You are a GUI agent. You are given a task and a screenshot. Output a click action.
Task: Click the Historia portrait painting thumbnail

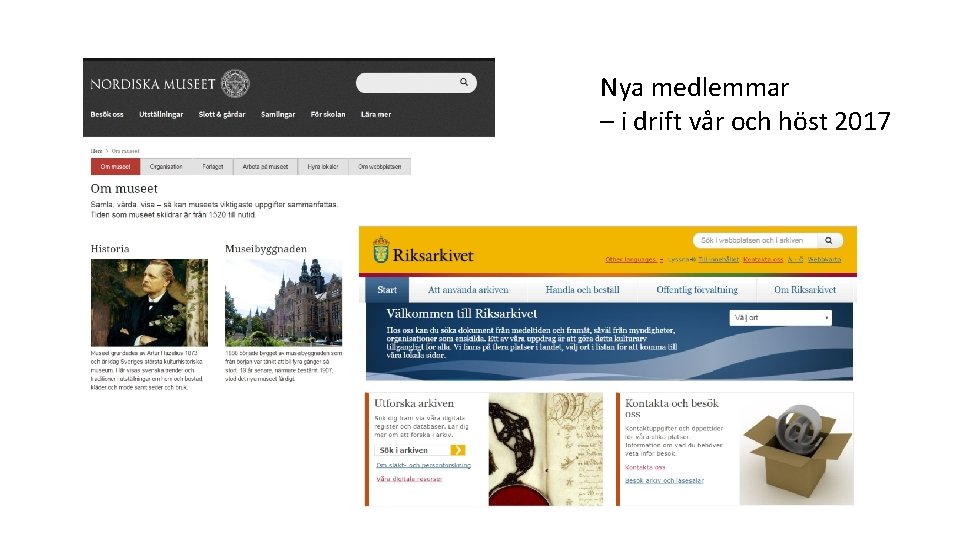pos(149,302)
